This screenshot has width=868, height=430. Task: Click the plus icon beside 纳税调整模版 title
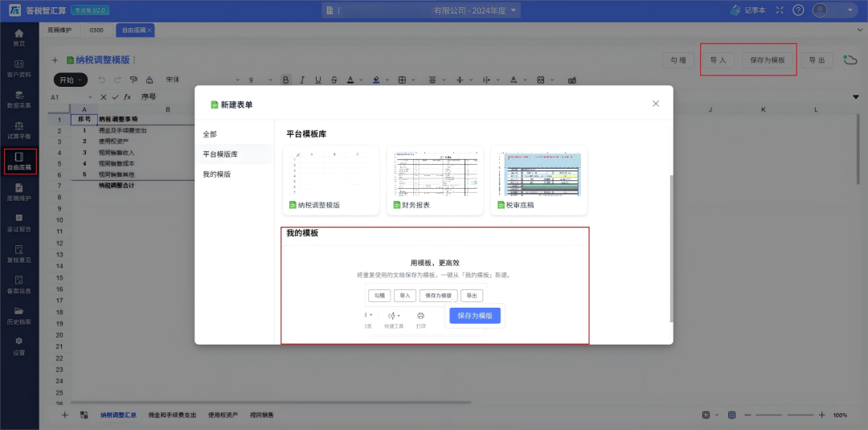55,60
